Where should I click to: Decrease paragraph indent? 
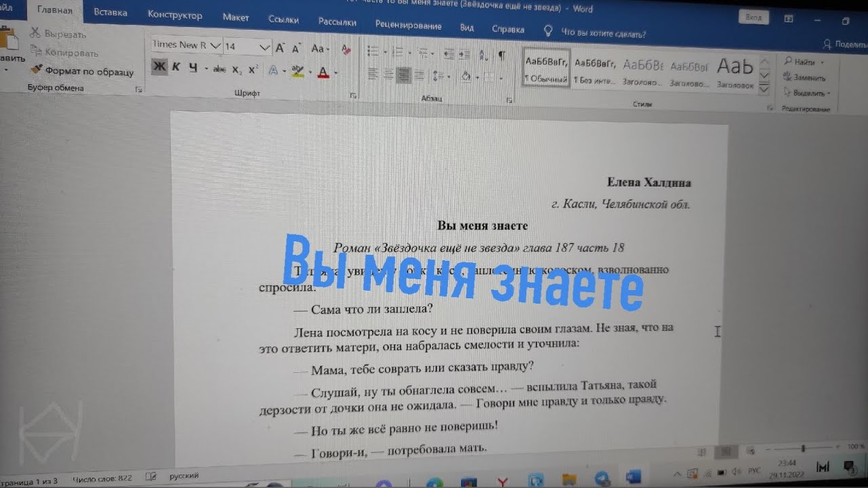tap(450, 54)
